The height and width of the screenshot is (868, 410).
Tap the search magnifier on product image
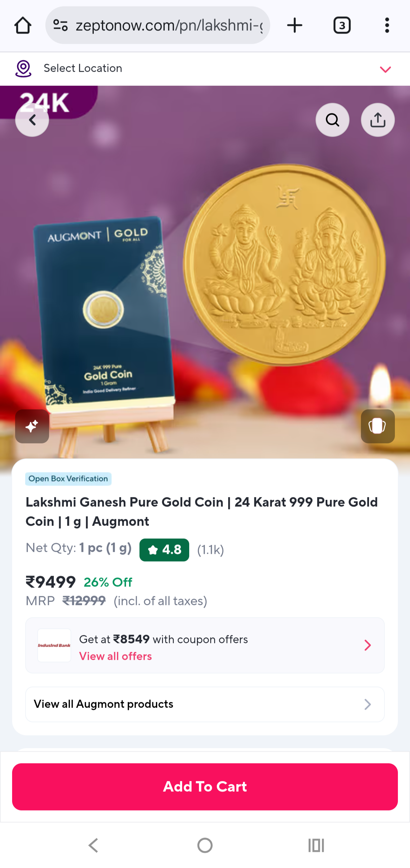point(332,120)
